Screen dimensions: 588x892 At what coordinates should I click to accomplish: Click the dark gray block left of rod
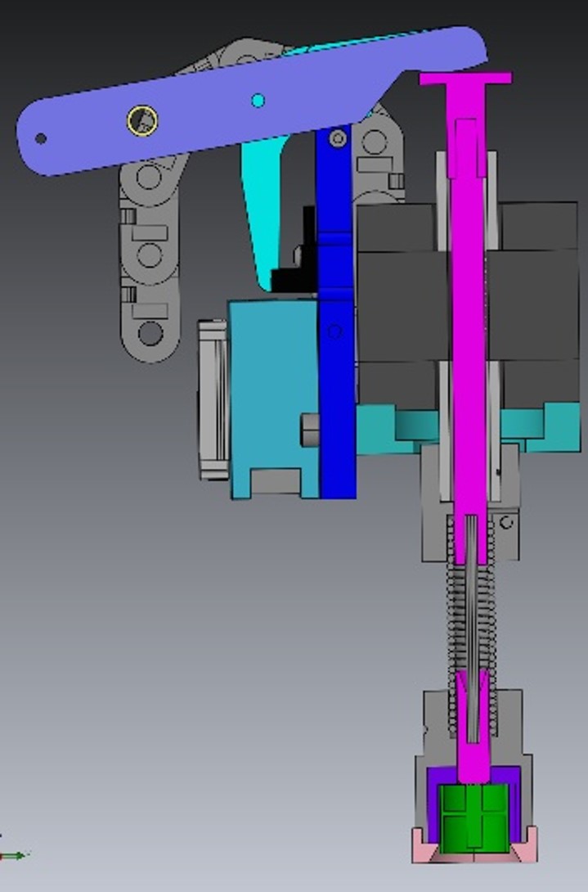[401, 303]
